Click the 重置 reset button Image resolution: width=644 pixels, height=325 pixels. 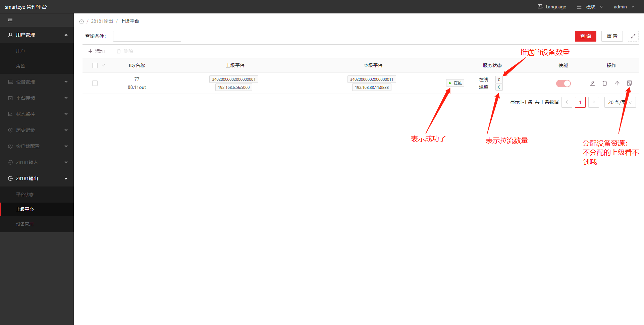612,36
